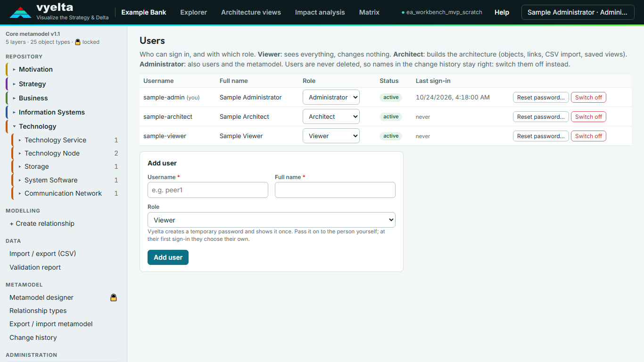The height and width of the screenshot is (362, 644).
Task: Expand the Motivation layer
Action: point(14,69)
